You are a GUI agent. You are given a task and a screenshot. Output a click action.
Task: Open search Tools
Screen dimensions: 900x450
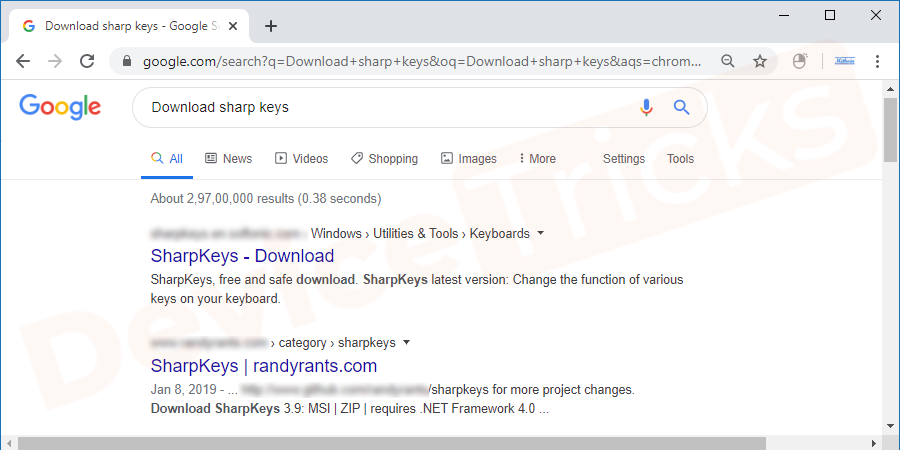pyautogui.click(x=680, y=159)
